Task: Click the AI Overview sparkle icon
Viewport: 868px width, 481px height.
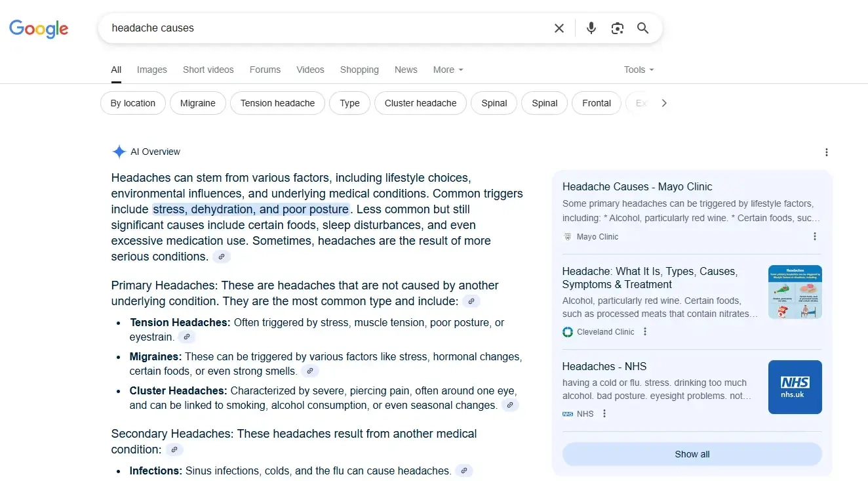Action: [x=119, y=152]
